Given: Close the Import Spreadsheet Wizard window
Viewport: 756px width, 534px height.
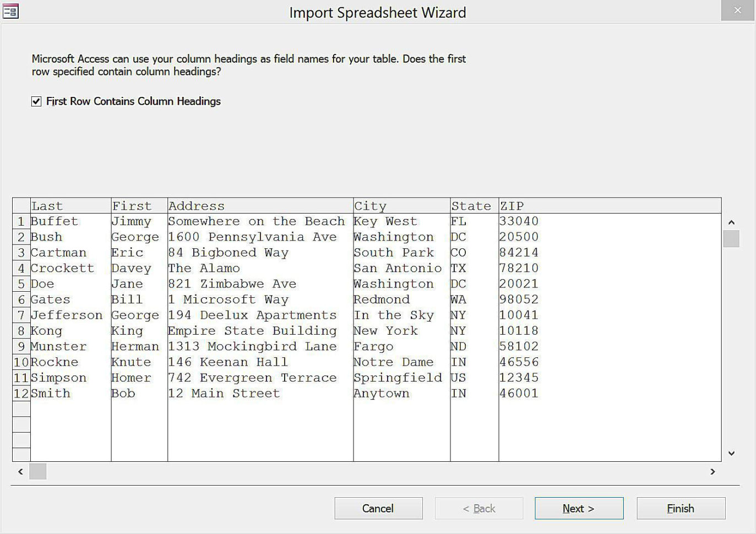Looking at the screenshot, I should tap(737, 10).
